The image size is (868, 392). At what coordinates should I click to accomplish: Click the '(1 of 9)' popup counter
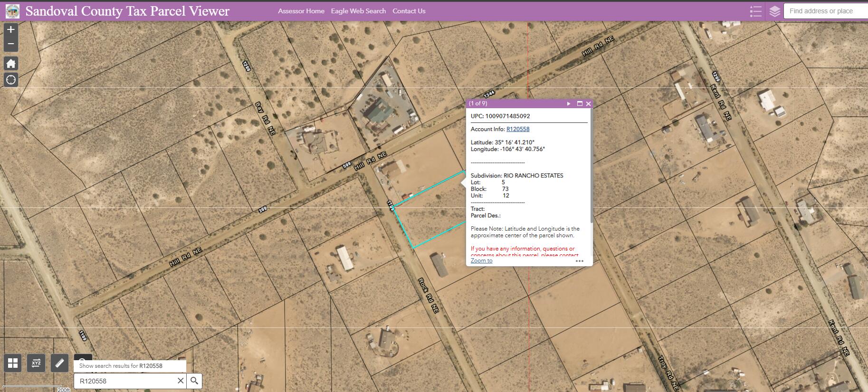pyautogui.click(x=478, y=103)
